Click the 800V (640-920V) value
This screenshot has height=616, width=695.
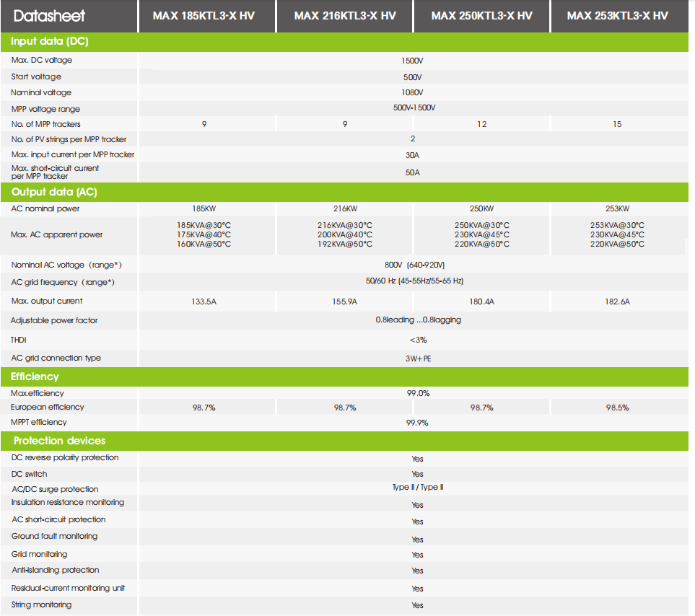click(415, 265)
